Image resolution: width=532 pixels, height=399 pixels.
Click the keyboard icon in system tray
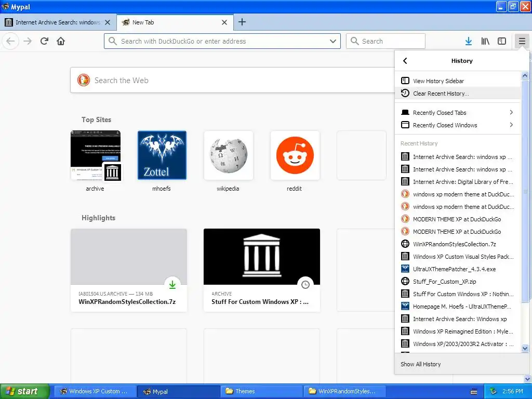point(474,392)
